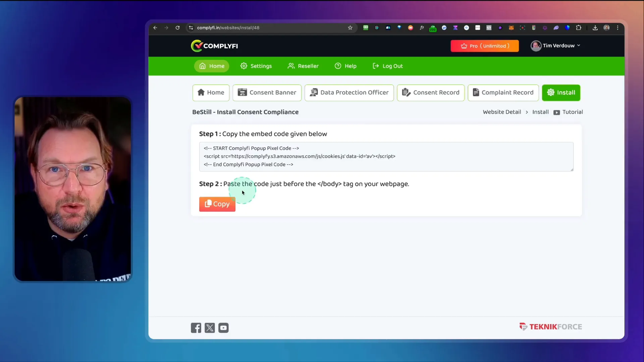Click the Website Detail breadcrumb link
The image size is (644, 362).
(502, 112)
